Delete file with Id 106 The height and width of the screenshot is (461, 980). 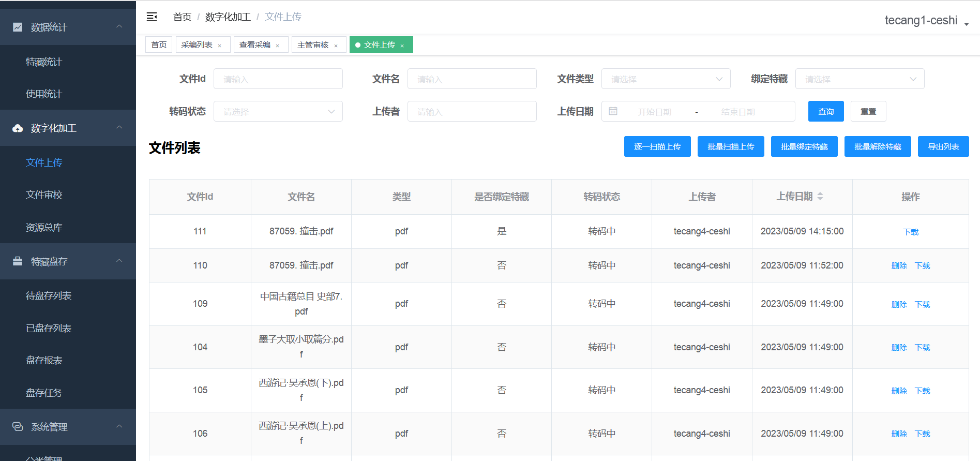(x=899, y=434)
